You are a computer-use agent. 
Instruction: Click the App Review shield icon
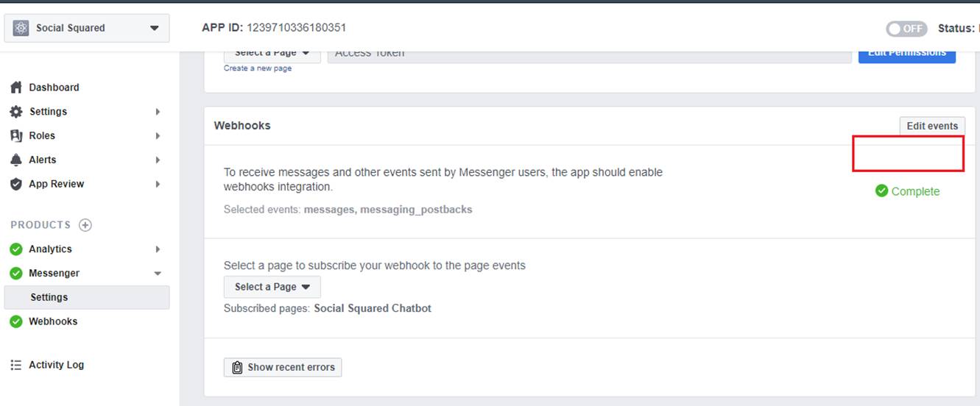click(16, 185)
